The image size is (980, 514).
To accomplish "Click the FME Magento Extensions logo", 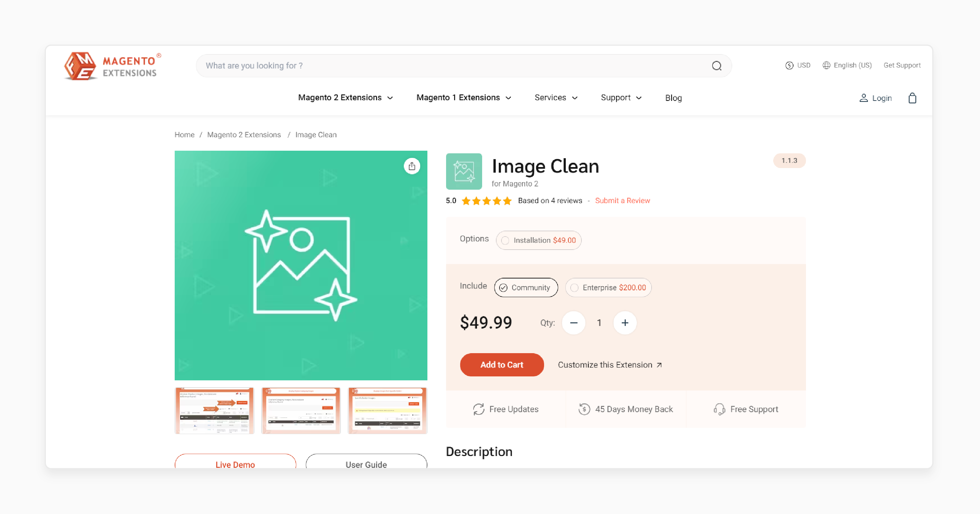I will [x=113, y=66].
